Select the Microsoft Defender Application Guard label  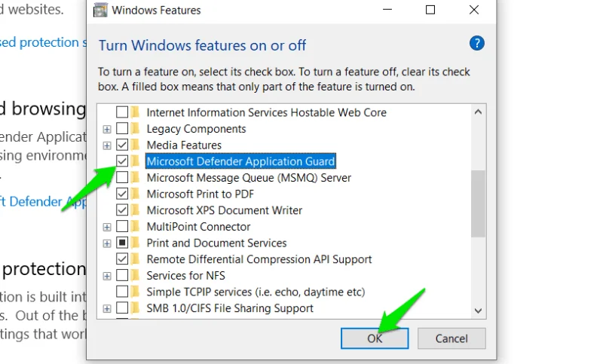click(x=240, y=161)
